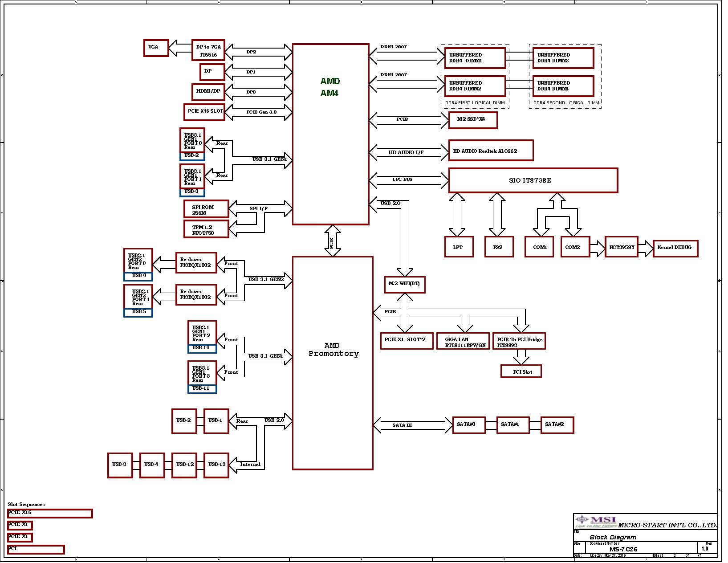Select the SPI ROM 256M block

pyautogui.click(x=207, y=209)
